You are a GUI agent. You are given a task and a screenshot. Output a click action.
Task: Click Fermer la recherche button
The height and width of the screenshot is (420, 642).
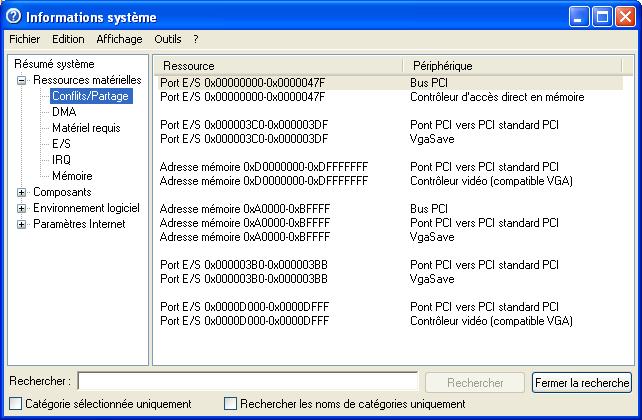[582, 383]
